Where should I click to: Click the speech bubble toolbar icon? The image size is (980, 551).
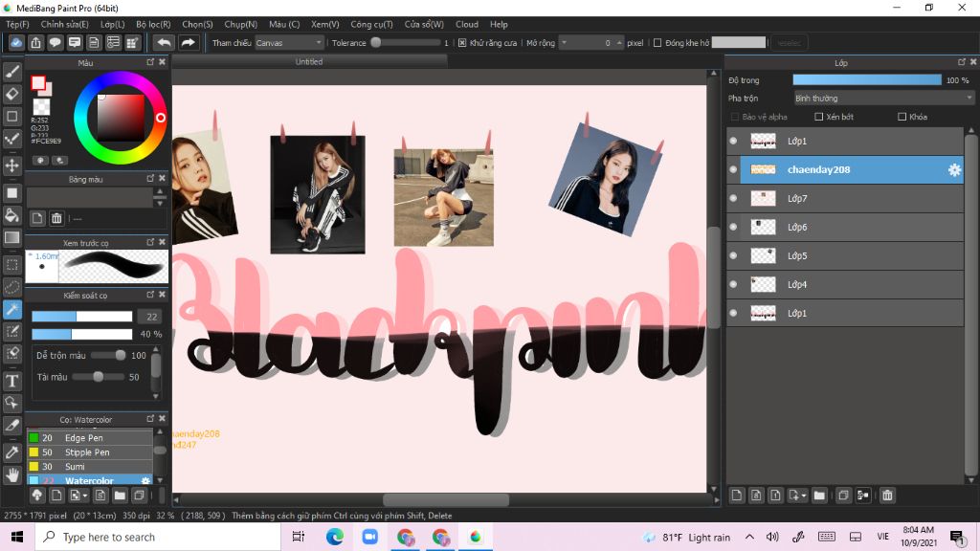pyautogui.click(x=55, y=42)
